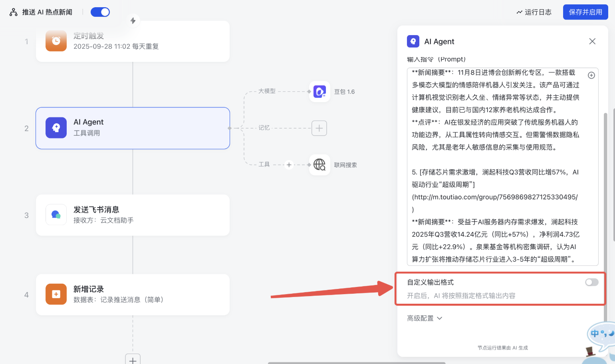The width and height of the screenshot is (615, 364).
Task: Click the scheduled trigger clock icon
Action: (56, 41)
